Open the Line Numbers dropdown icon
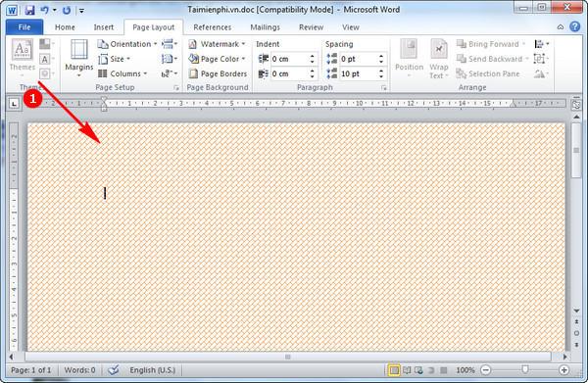 coord(170,59)
